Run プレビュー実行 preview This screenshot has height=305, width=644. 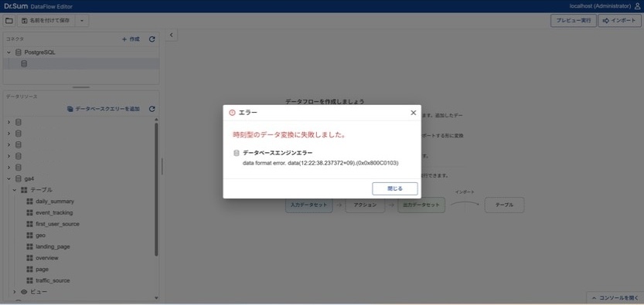[x=574, y=21]
